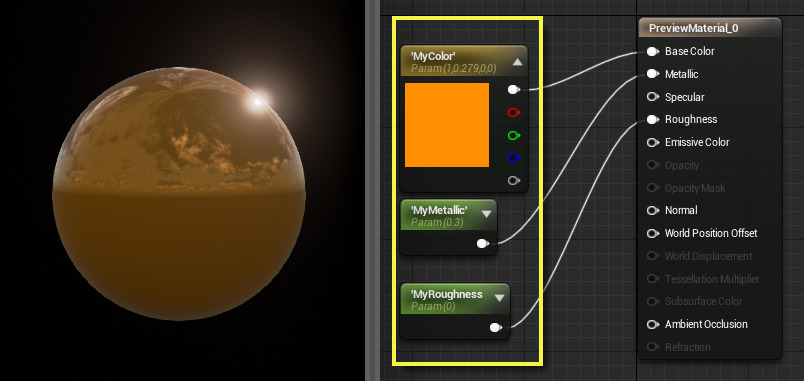The height and width of the screenshot is (381, 804).
Task: Click the disabled Opacity input pin
Action: 653,165
